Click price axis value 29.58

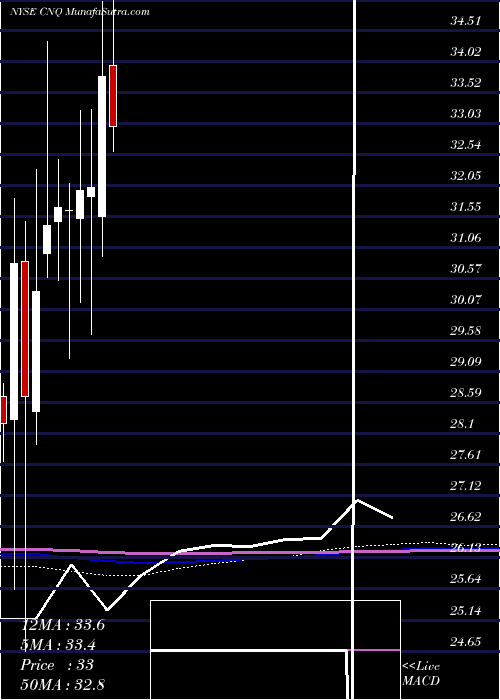tap(465, 331)
